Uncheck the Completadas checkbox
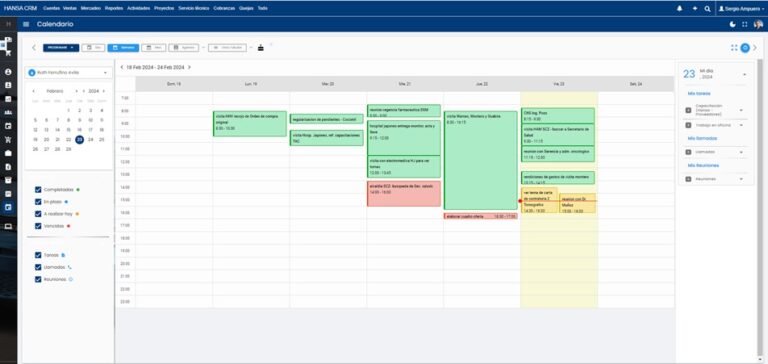768x364 pixels. coord(38,190)
